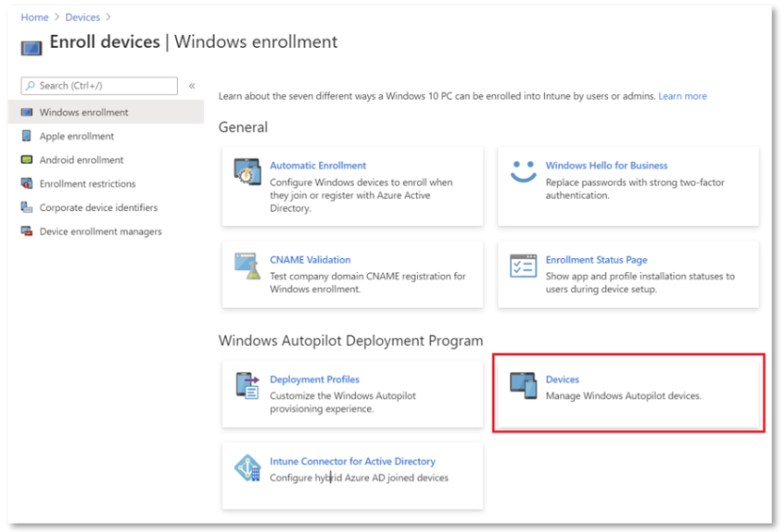Select Windows enrollment in the sidebar
Screen dimensions: 784x532
point(84,112)
